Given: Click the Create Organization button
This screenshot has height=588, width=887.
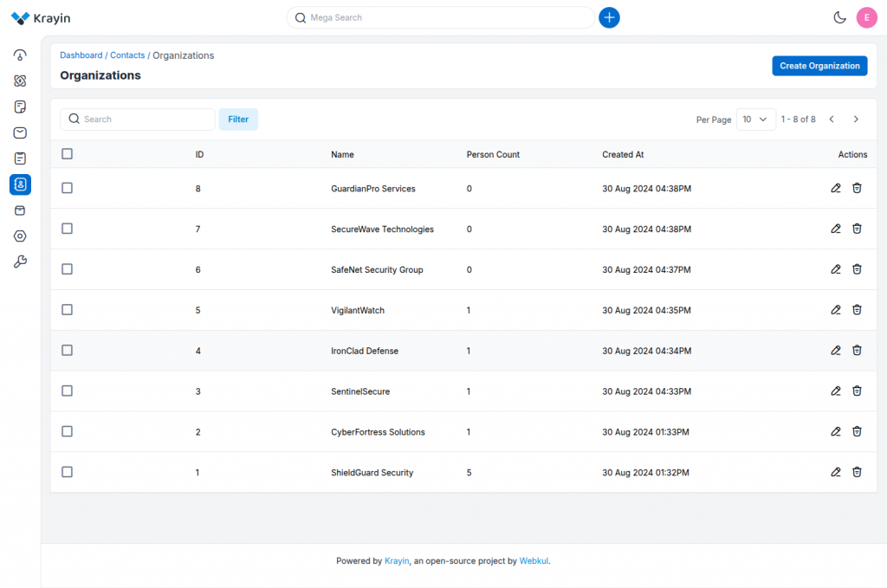Looking at the screenshot, I should click(x=819, y=66).
